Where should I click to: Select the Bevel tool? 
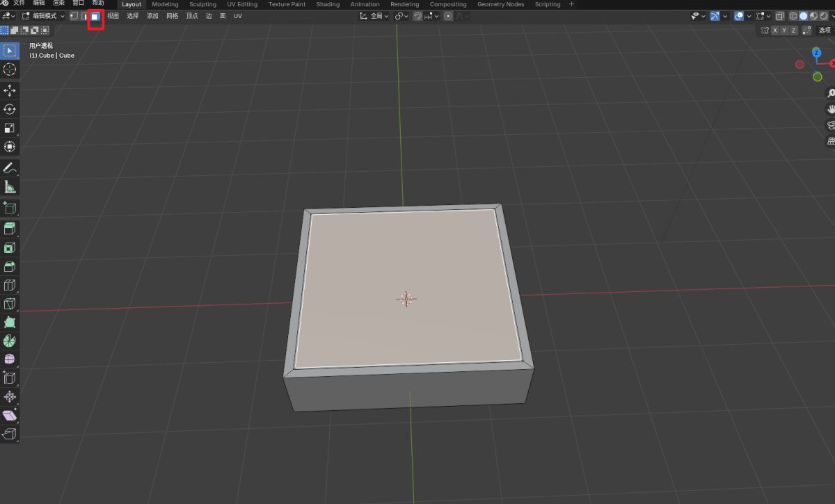point(10,266)
